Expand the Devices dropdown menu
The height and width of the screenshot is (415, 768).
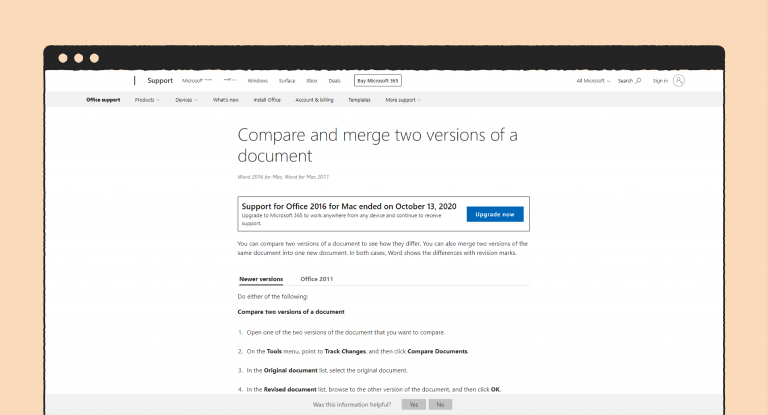coord(186,100)
